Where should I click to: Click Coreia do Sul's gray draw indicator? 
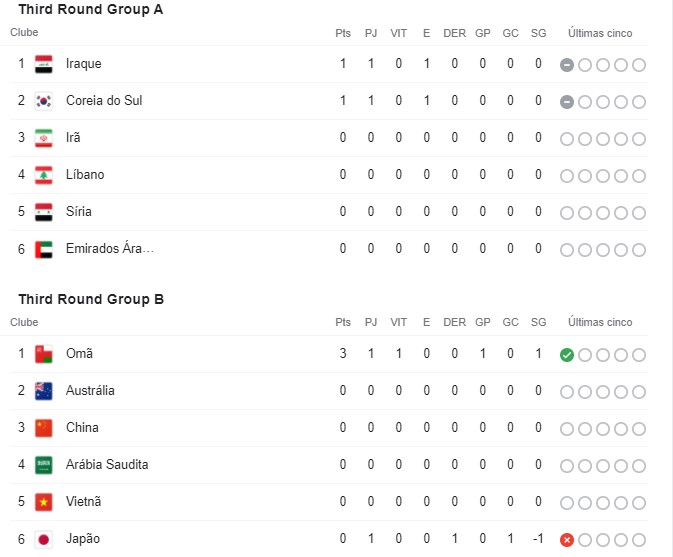(x=567, y=102)
